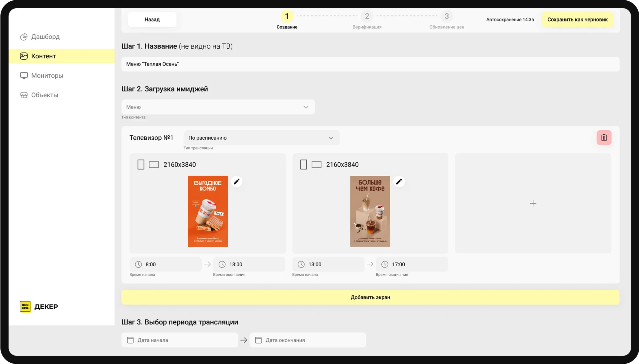639x364 pixels.
Task: Click the 8:00 start time field
Action: click(x=166, y=264)
